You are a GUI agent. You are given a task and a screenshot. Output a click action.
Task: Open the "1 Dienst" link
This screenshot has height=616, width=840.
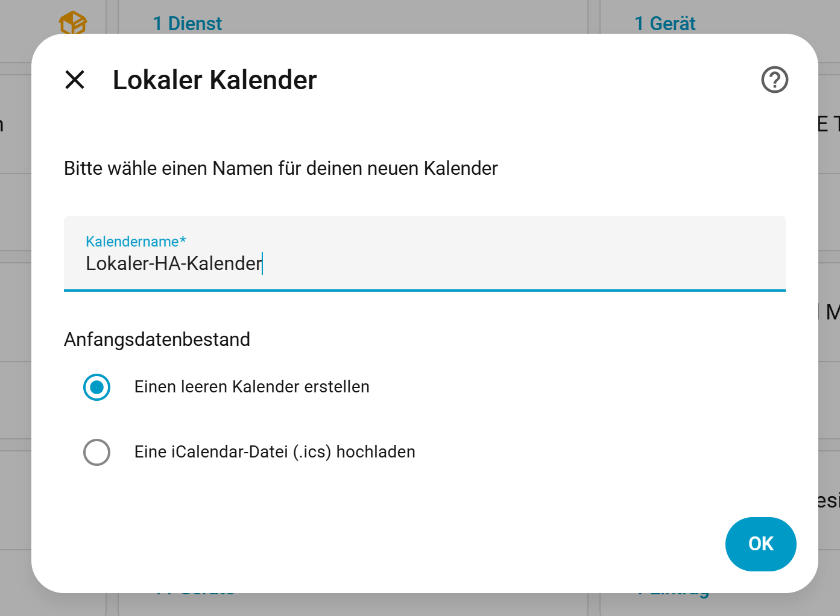coord(187,24)
